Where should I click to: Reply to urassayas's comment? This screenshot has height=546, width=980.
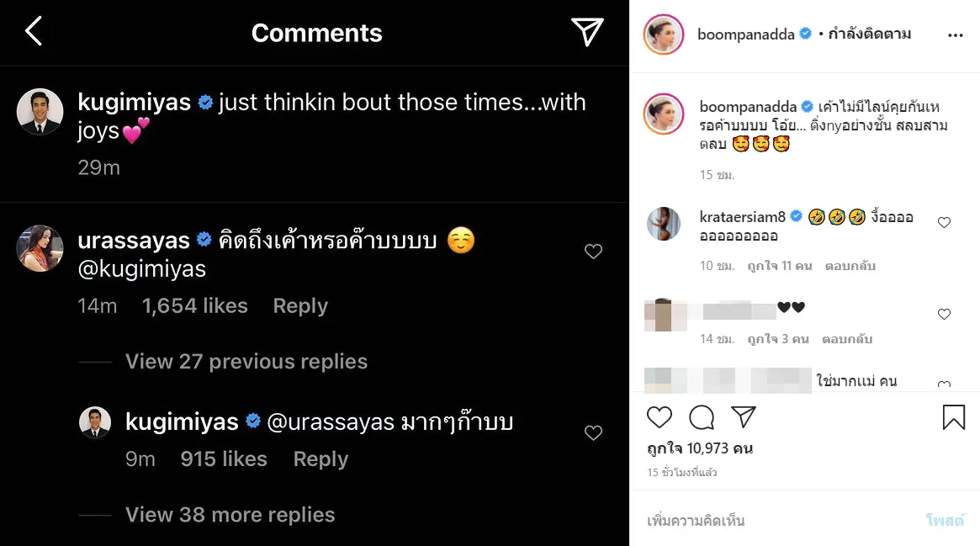300,306
